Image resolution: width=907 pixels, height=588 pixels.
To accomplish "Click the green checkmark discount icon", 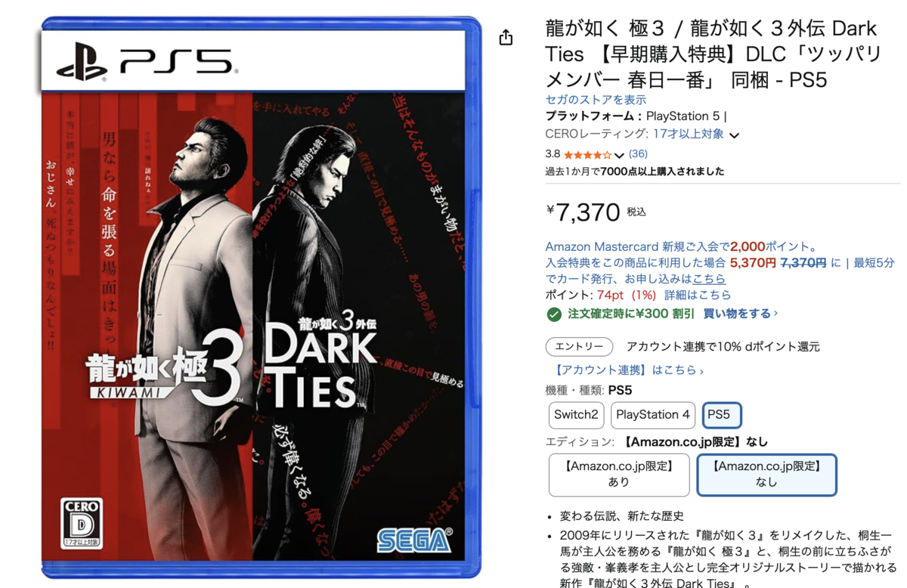I will pos(554,314).
